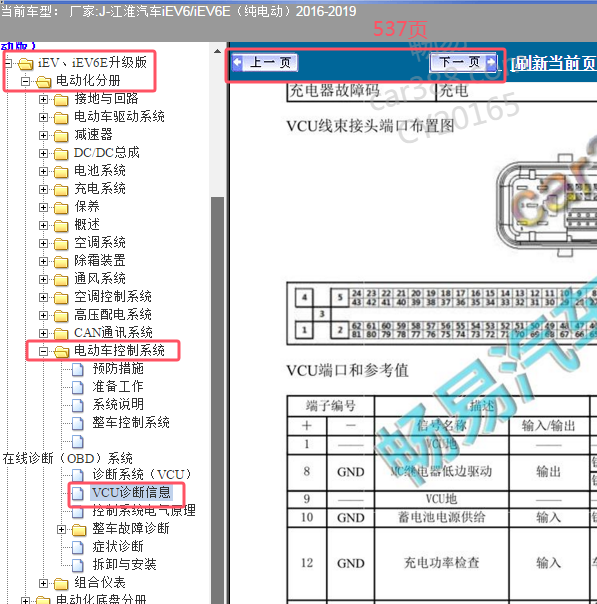597x604 pixels.
Task: Expand the 接地与回路 folder
Action: point(44,99)
